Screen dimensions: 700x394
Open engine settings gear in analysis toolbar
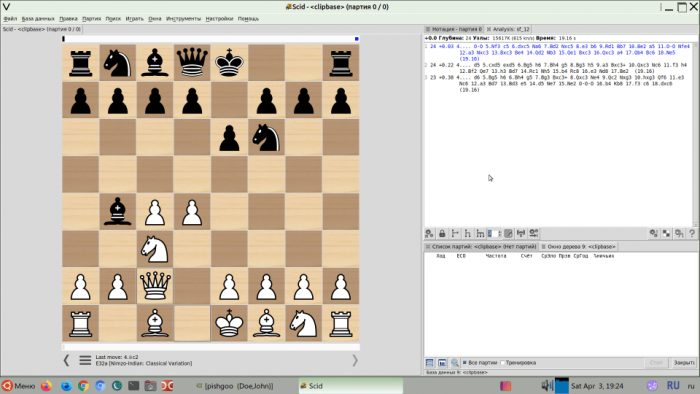pyautogui.click(x=654, y=233)
